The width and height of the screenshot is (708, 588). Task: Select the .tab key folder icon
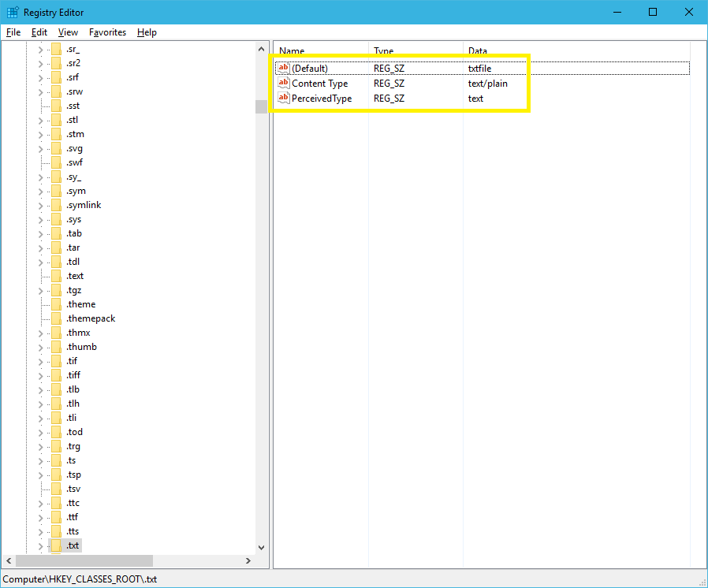57,234
